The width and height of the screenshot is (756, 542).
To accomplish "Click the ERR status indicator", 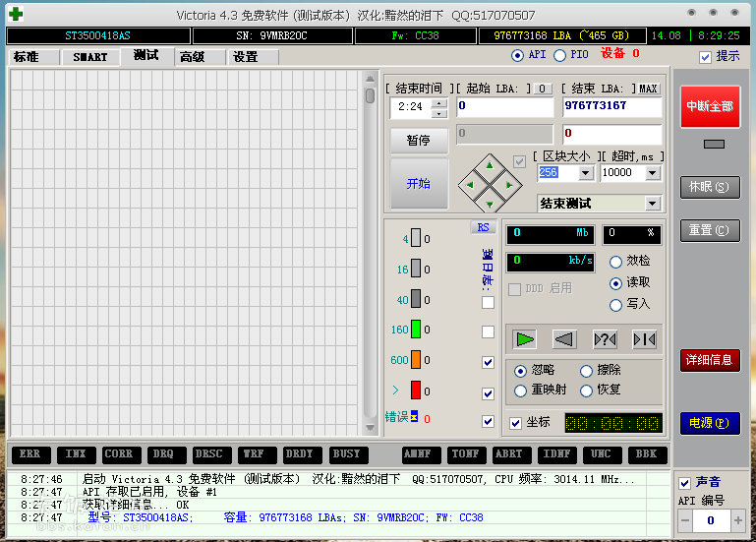I will click(29, 454).
